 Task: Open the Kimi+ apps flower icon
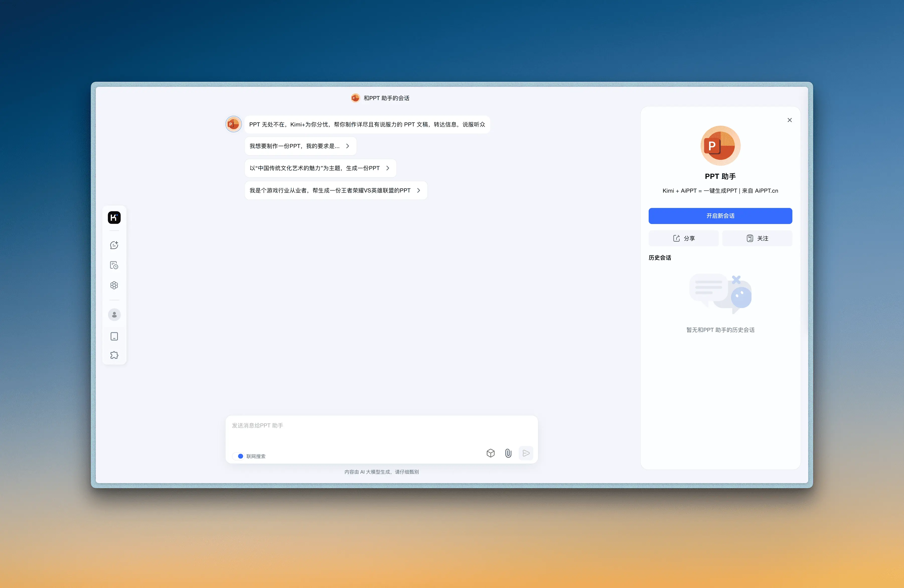114,285
